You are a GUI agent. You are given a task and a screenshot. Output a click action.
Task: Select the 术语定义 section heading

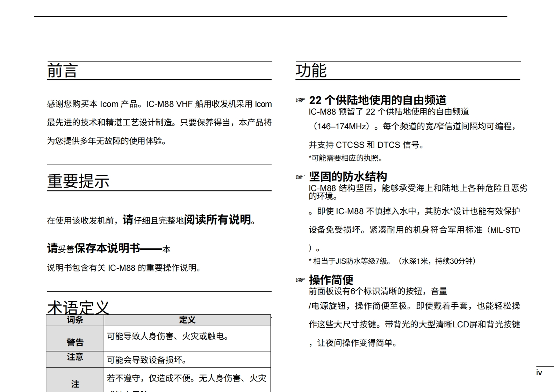tap(78, 307)
